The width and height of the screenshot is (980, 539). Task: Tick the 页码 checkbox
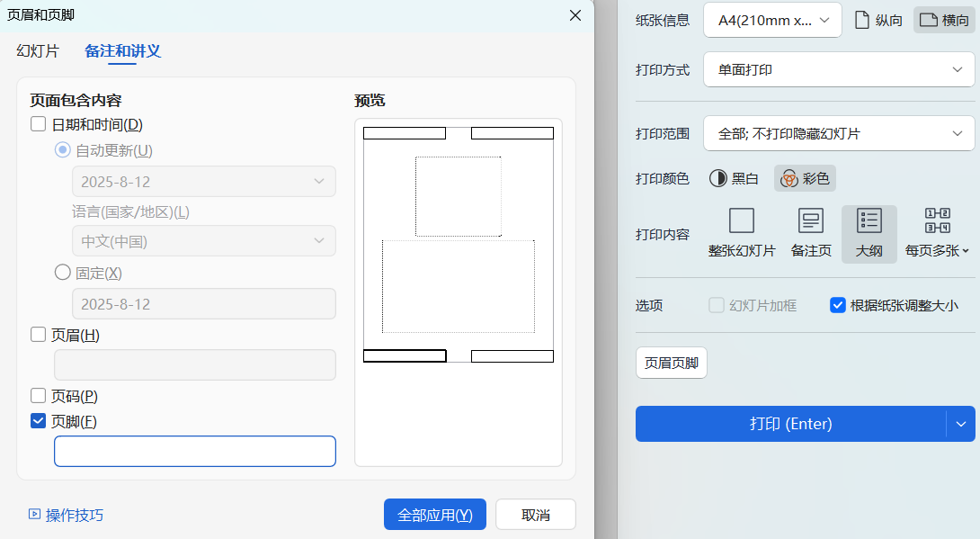[39, 396]
